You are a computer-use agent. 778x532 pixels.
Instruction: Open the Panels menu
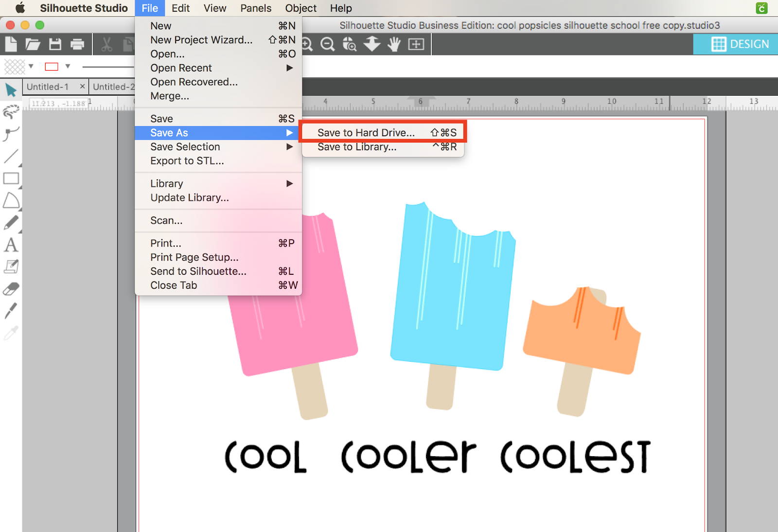(256, 8)
